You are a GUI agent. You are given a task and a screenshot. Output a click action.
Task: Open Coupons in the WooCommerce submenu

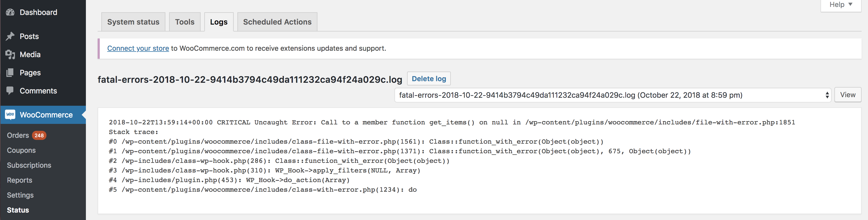tap(21, 150)
